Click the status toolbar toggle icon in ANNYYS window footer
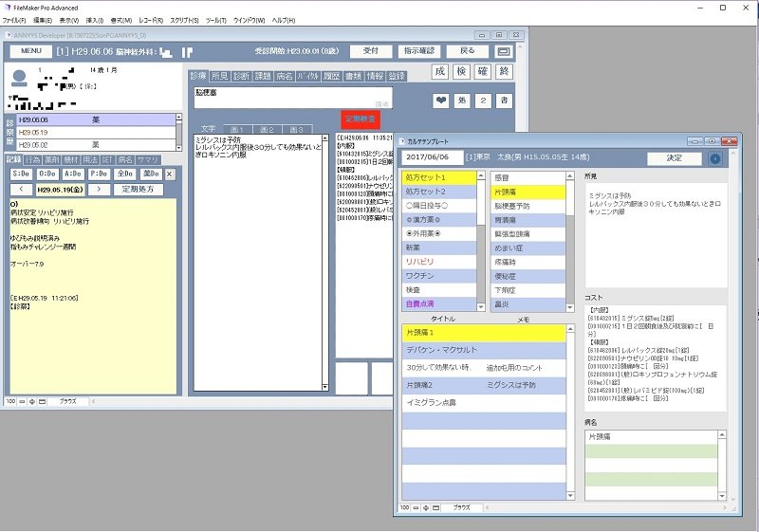759x532 pixels. (x=43, y=401)
